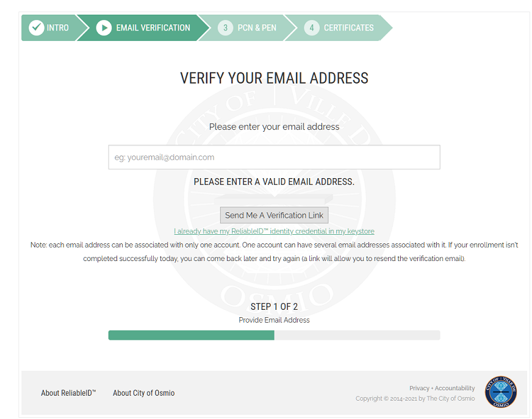The width and height of the screenshot is (532, 419).
Task: Click the number 4 step circle
Action: click(312, 27)
